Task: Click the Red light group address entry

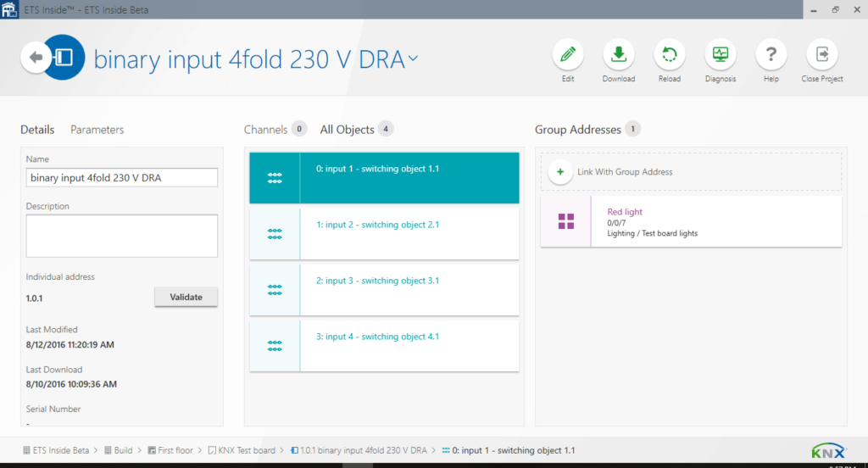Action: click(x=692, y=221)
